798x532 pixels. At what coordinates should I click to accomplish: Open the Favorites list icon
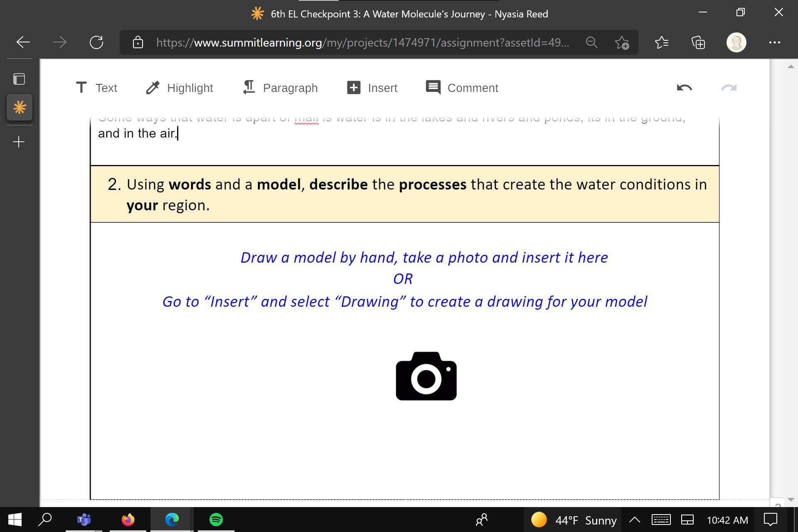(x=661, y=42)
